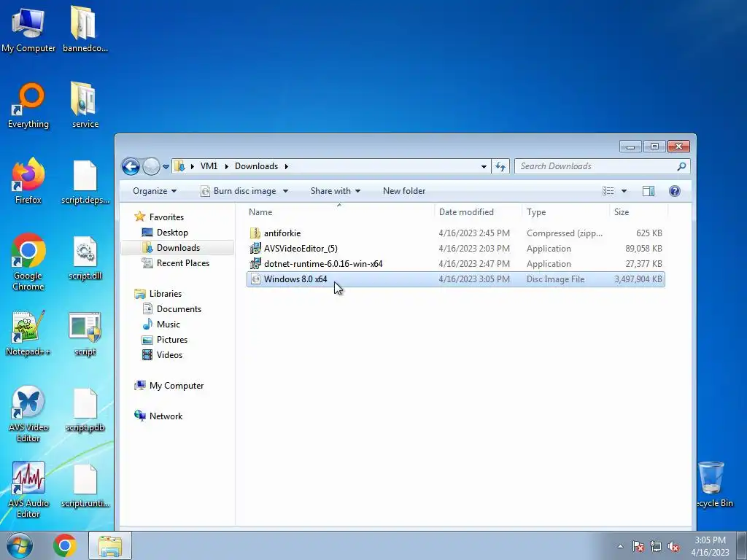Select the Google Chrome desktop shortcut

click(28, 261)
